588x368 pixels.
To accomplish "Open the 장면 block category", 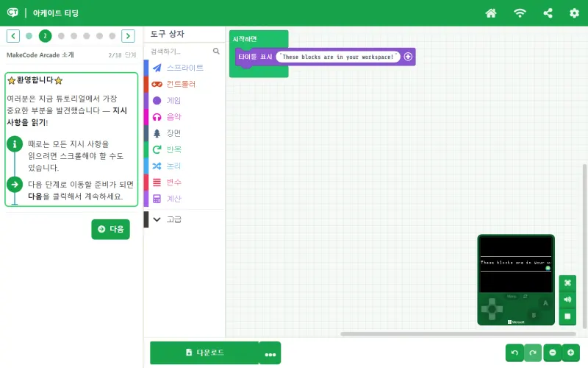I will [184, 133].
